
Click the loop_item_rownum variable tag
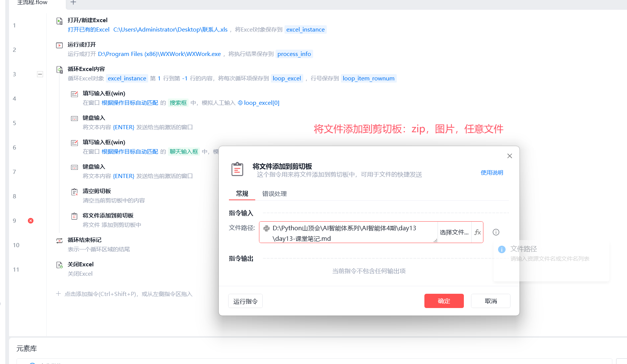(368, 79)
